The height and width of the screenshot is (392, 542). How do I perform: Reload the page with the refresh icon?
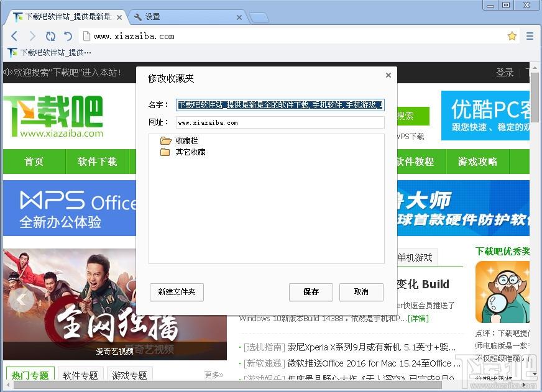50,36
